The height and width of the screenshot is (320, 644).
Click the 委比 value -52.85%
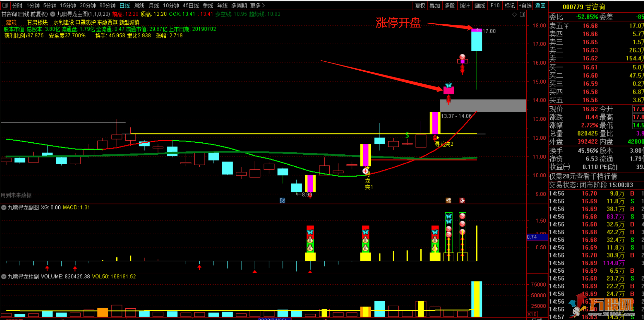[586, 17]
